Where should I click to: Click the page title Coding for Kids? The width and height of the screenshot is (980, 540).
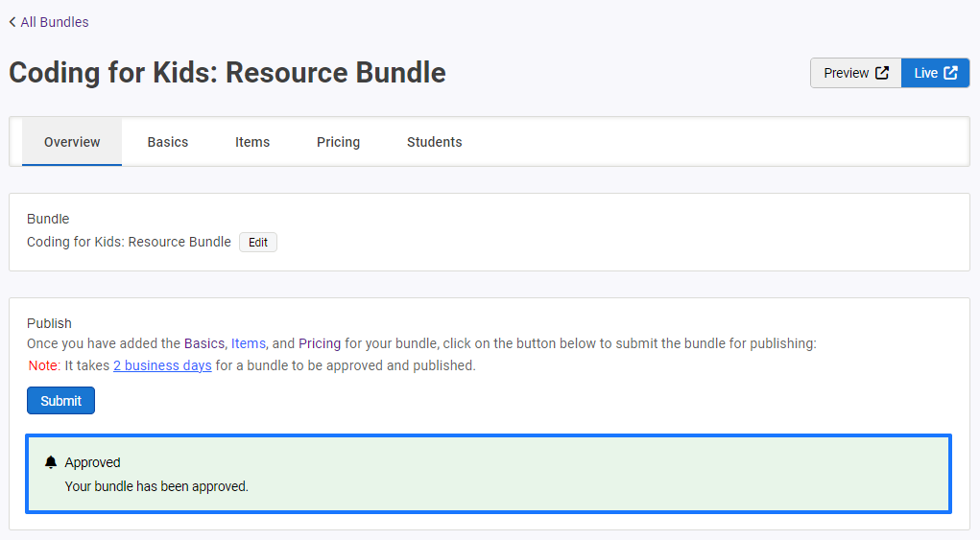click(227, 73)
